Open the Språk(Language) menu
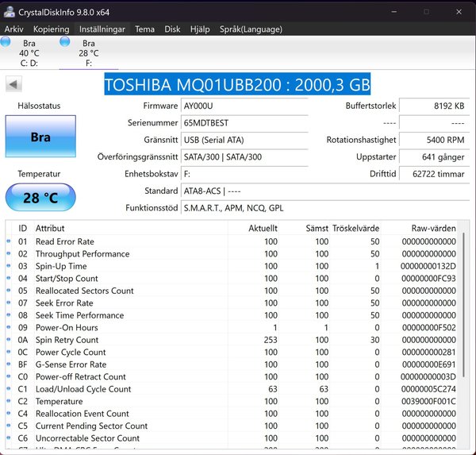 click(x=251, y=29)
